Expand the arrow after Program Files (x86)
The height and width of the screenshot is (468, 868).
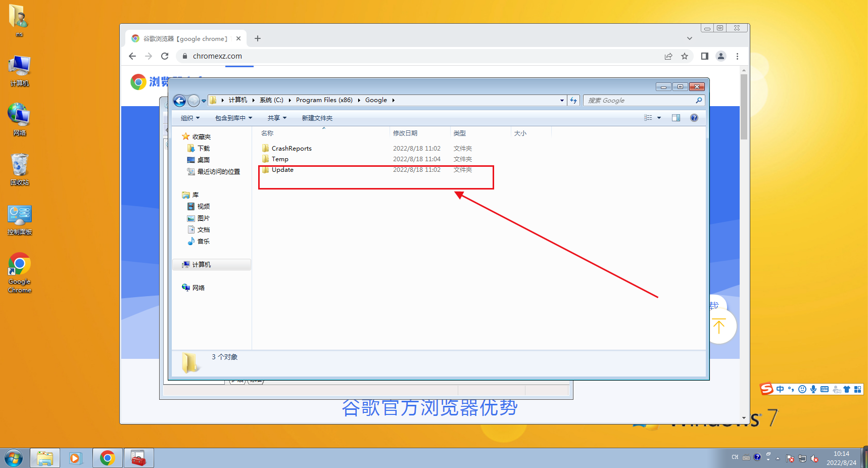click(359, 100)
